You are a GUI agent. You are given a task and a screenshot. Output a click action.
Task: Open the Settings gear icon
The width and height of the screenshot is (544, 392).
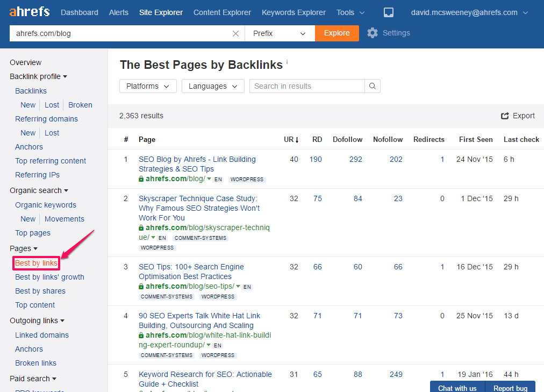click(x=373, y=33)
